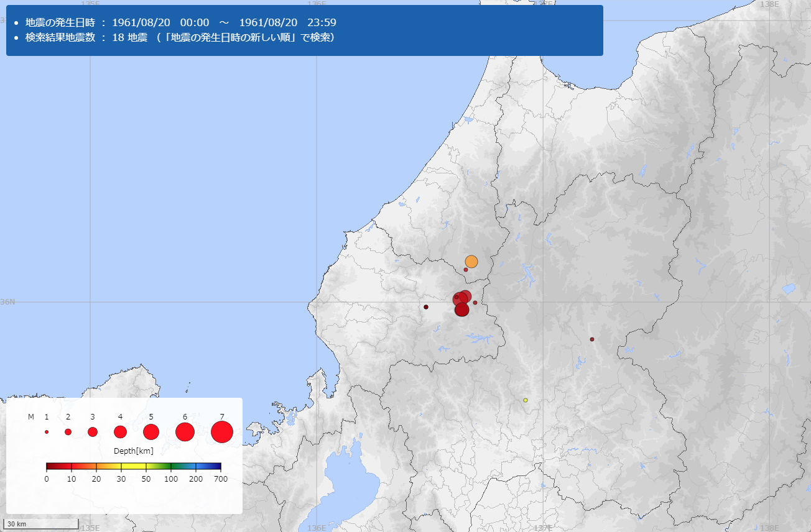This screenshot has height=532, width=811.
Task: Click the isolated small red dot near 137E
Action: pos(592,339)
